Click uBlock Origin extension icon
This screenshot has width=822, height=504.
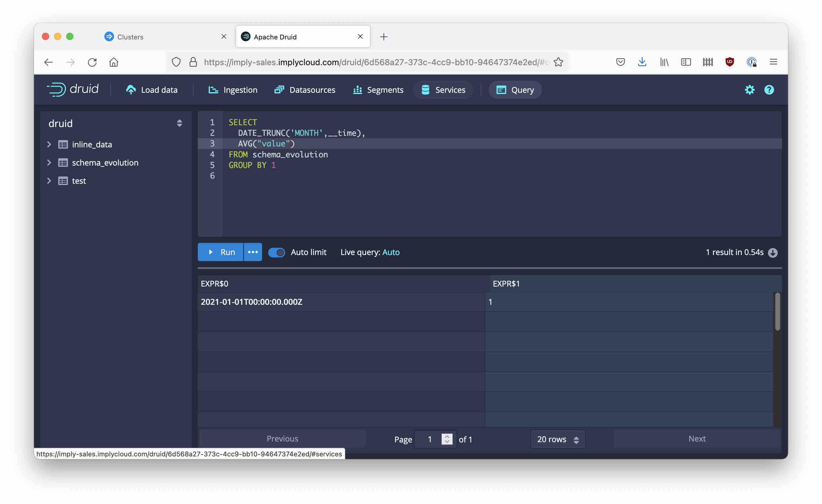pos(729,62)
